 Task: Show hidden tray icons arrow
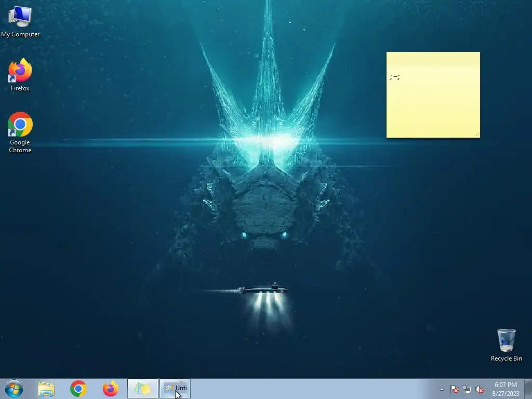(x=442, y=389)
